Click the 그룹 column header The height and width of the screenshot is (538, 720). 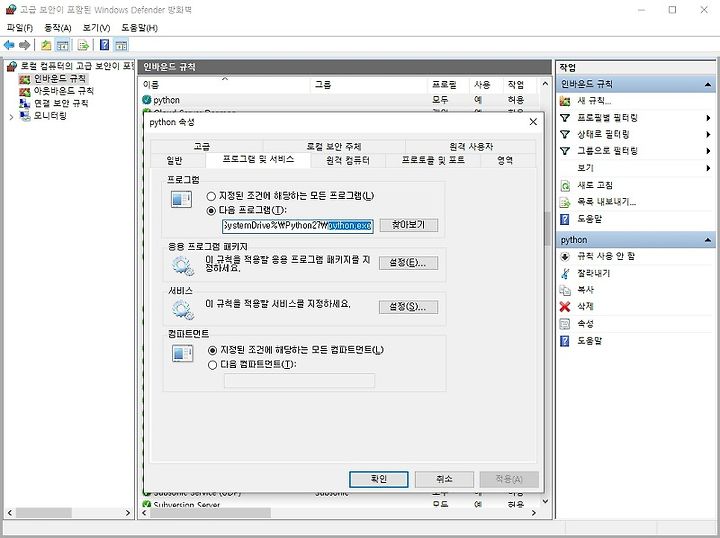pos(369,84)
